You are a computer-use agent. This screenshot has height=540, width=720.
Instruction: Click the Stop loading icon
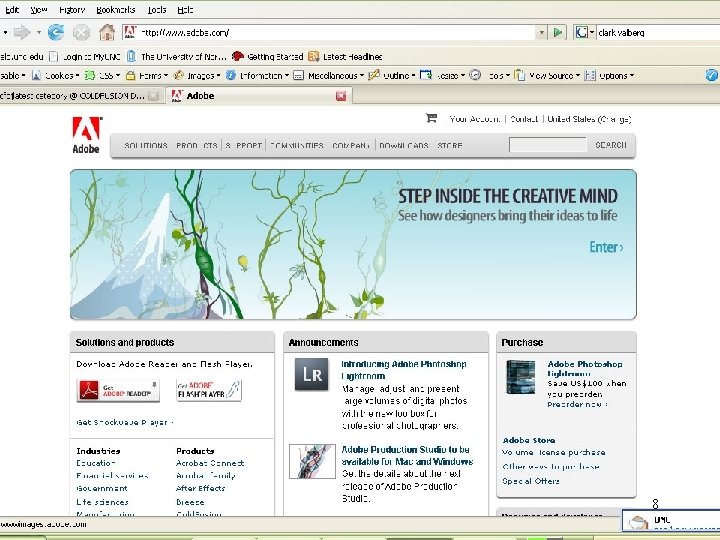coord(81,33)
